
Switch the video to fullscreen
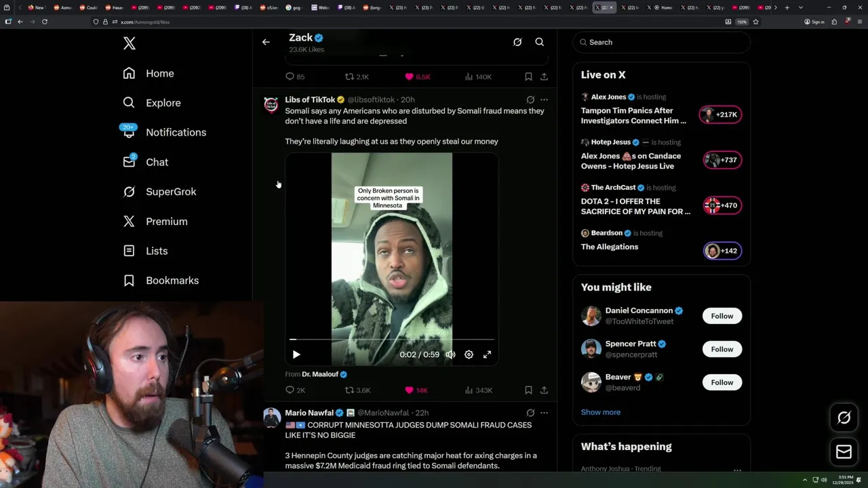pos(487,354)
